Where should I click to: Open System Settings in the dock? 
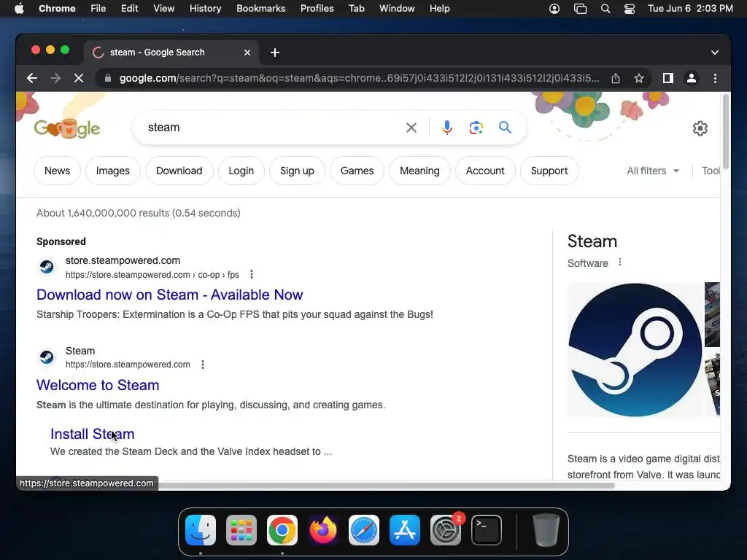(x=446, y=530)
